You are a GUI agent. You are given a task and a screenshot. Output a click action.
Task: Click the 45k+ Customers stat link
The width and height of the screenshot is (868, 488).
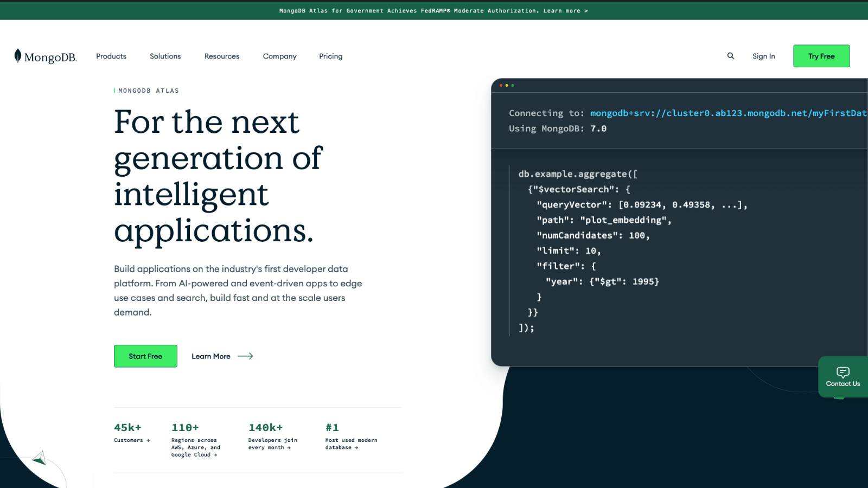click(132, 433)
